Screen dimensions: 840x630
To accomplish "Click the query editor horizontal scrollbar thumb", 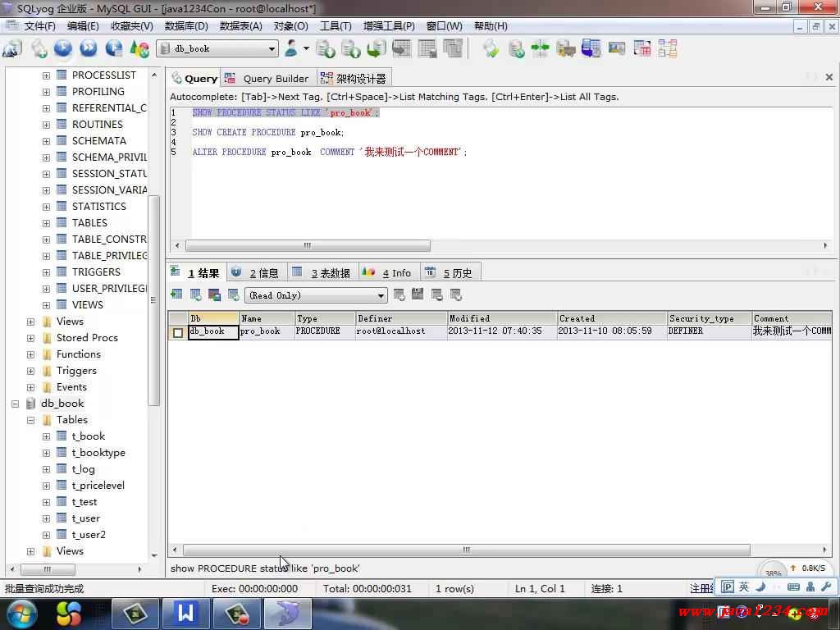I will click(x=308, y=245).
